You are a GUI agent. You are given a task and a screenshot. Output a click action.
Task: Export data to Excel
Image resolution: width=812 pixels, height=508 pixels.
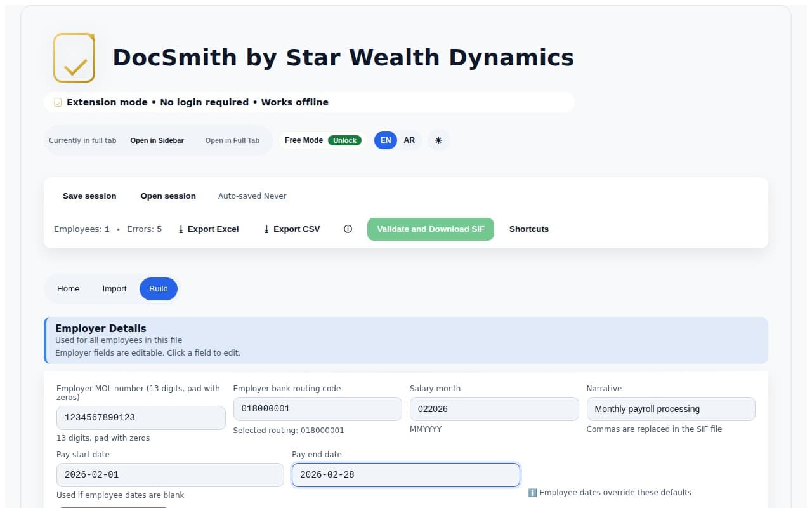point(208,229)
